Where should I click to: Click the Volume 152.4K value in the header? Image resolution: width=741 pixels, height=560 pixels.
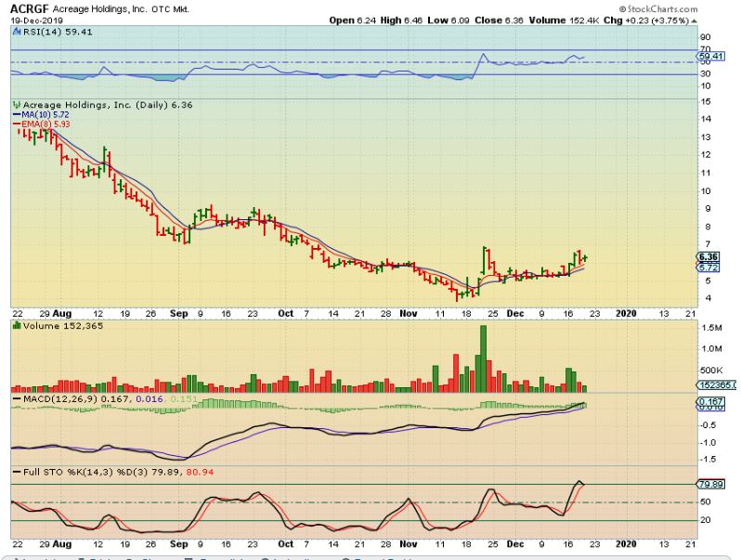pyautogui.click(x=564, y=20)
